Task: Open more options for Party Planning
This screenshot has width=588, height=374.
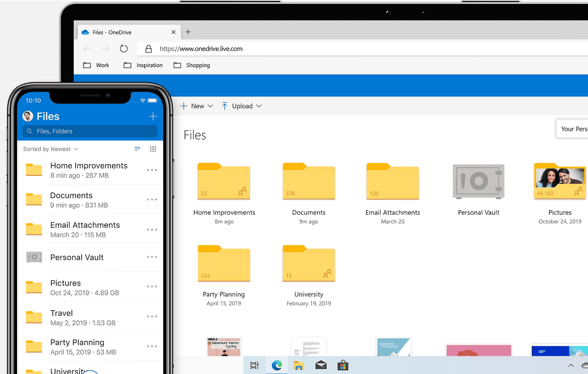Action: [x=152, y=346]
